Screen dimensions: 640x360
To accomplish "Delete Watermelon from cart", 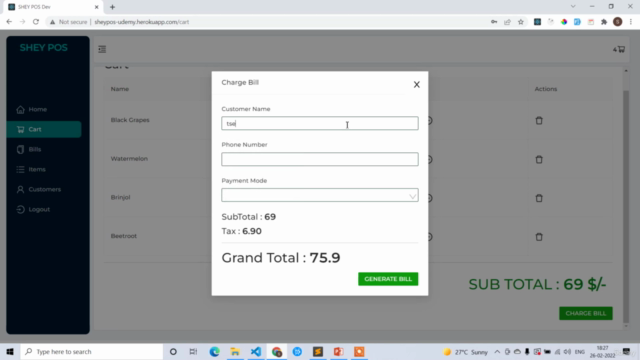I will [539, 159].
